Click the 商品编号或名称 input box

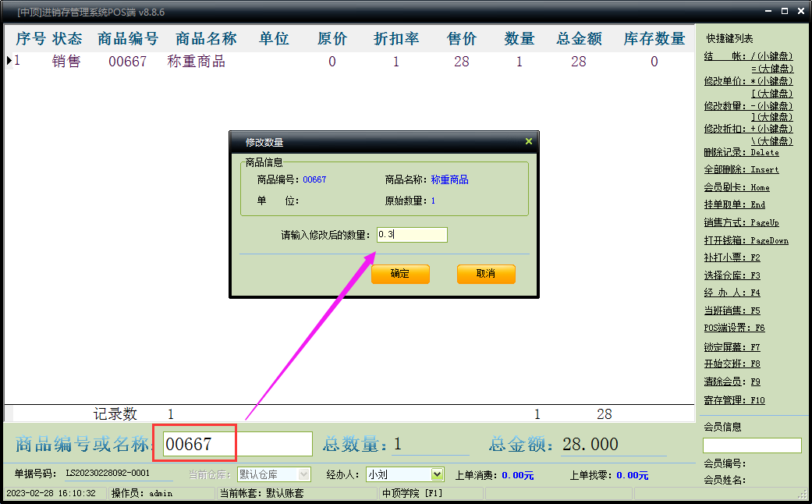tap(237, 444)
